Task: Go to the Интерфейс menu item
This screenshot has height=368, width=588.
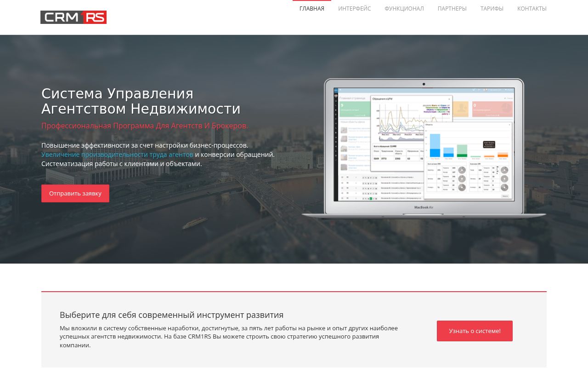Action: (354, 9)
